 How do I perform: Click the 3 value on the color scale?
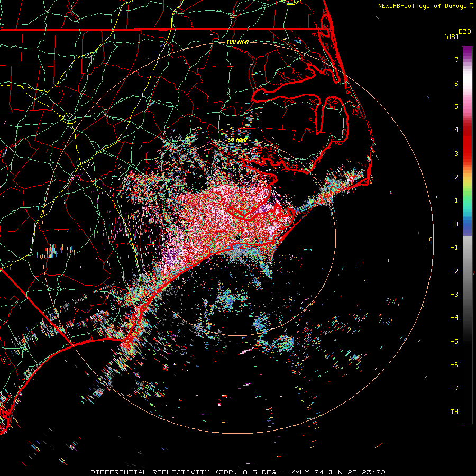[x=456, y=153]
